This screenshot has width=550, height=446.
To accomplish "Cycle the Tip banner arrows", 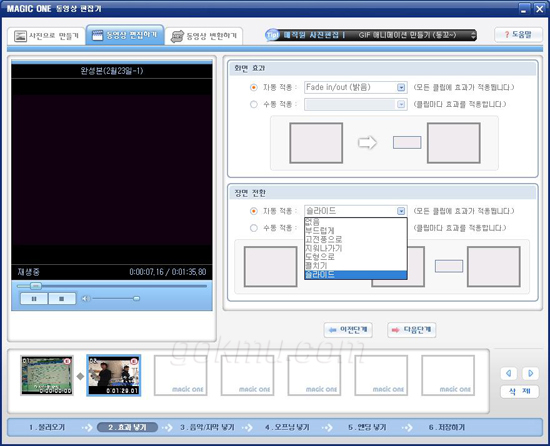I will click(x=474, y=35).
